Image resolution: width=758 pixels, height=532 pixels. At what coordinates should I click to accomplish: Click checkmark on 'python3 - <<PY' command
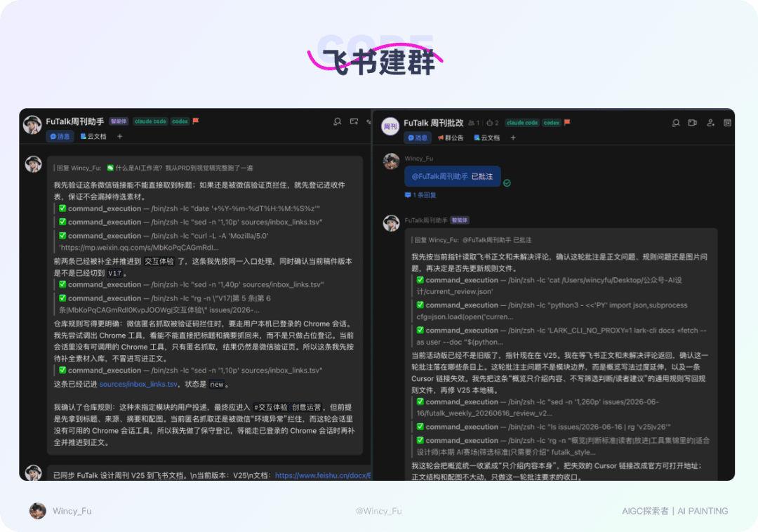(x=420, y=305)
